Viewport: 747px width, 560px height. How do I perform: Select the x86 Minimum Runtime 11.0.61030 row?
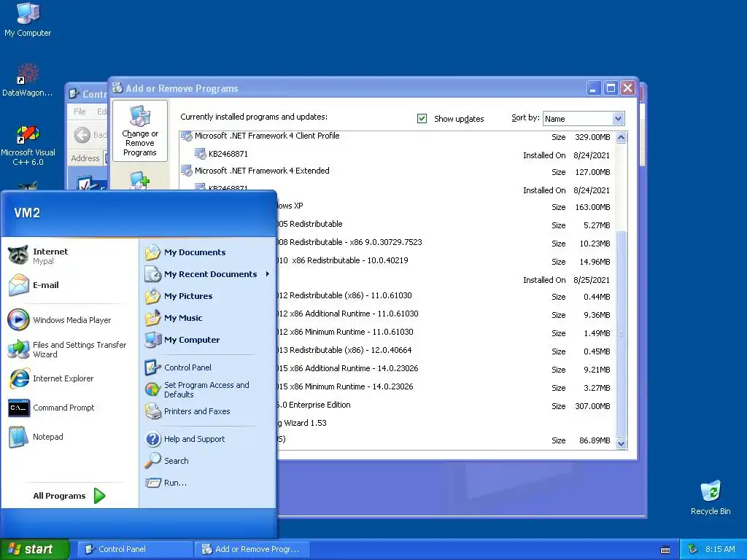tap(445, 332)
